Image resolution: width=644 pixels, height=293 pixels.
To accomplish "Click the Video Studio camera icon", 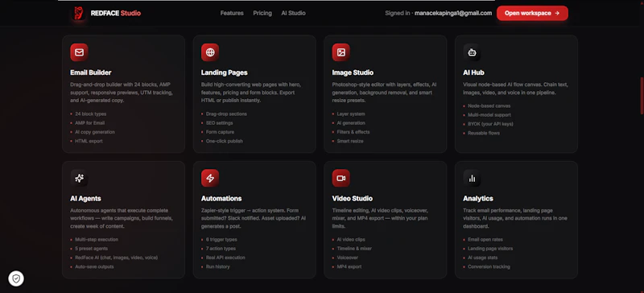I will pyautogui.click(x=341, y=178).
